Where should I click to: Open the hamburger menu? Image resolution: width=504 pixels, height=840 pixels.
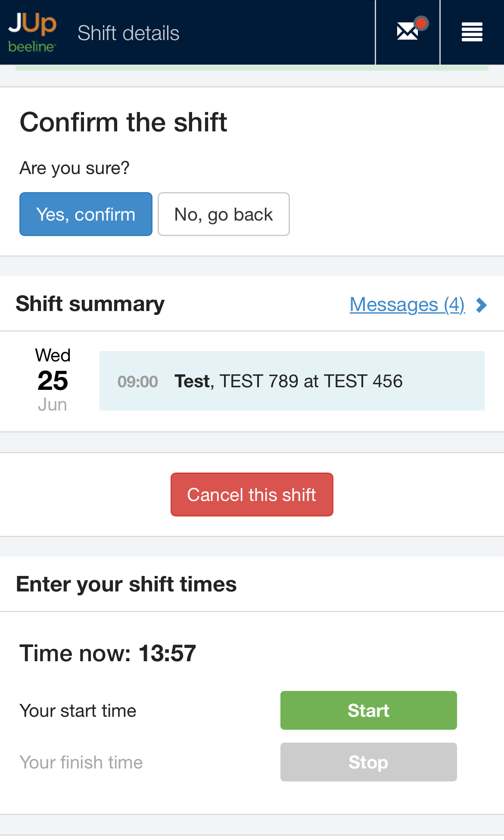472,32
